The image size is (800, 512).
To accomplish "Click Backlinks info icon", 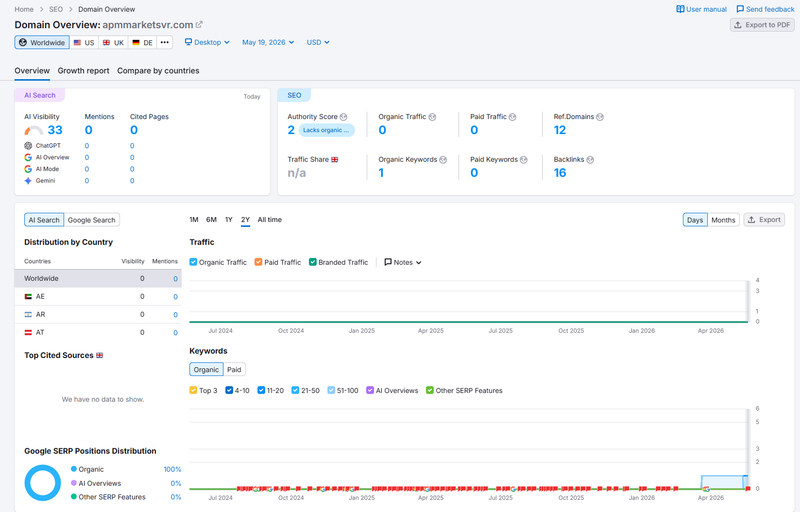I will pyautogui.click(x=590, y=160).
